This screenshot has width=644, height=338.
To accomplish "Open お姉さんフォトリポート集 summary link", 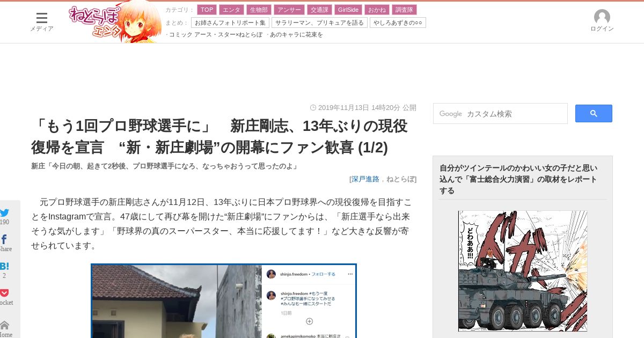I will click(x=230, y=23).
